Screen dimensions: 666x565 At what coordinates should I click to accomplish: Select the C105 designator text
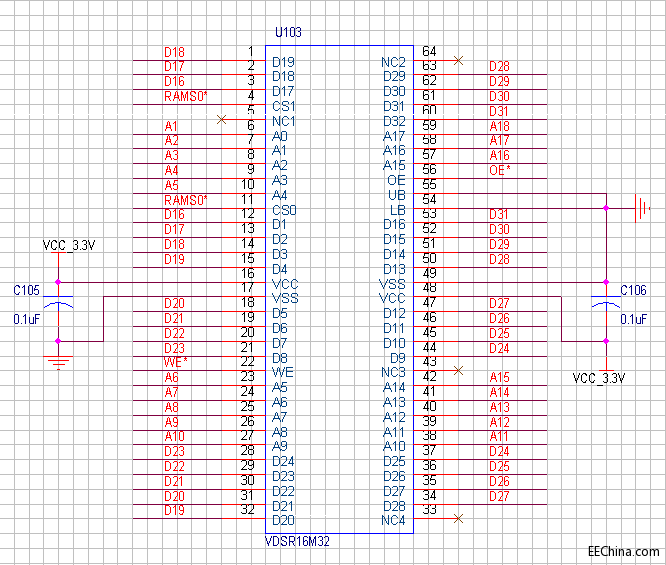tap(26, 290)
